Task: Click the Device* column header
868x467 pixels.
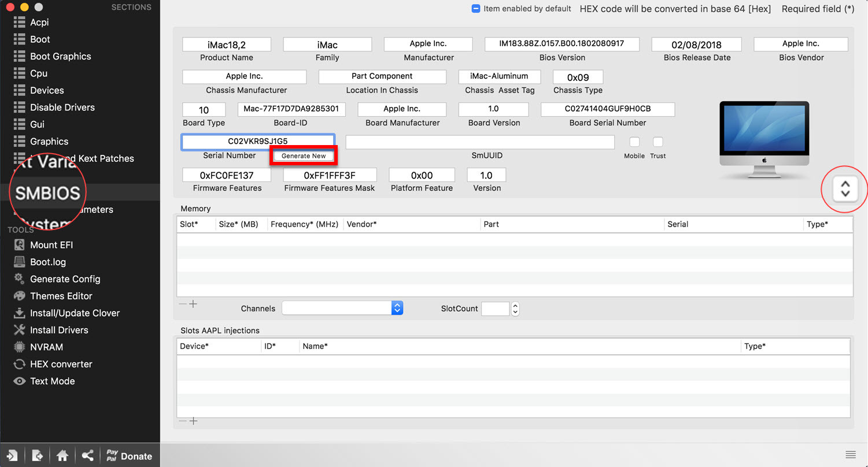Action: pyautogui.click(x=219, y=346)
